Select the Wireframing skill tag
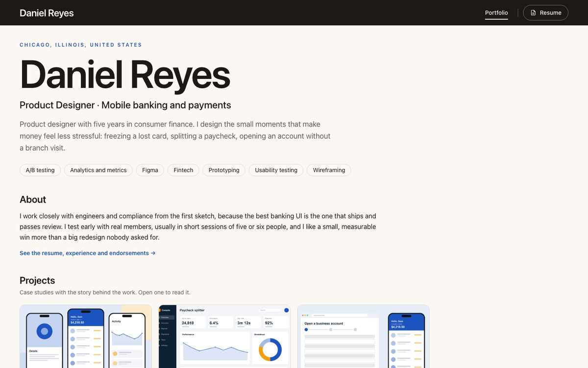 [329, 170]
